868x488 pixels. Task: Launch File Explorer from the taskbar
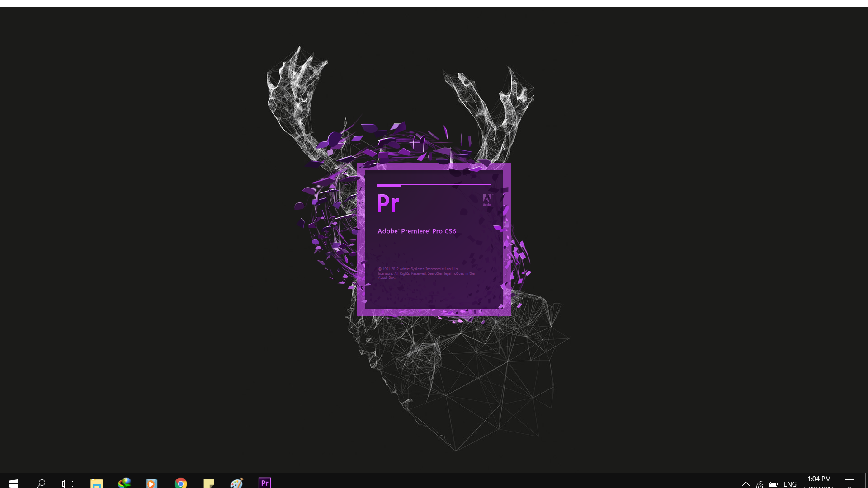tap(96, 483)
